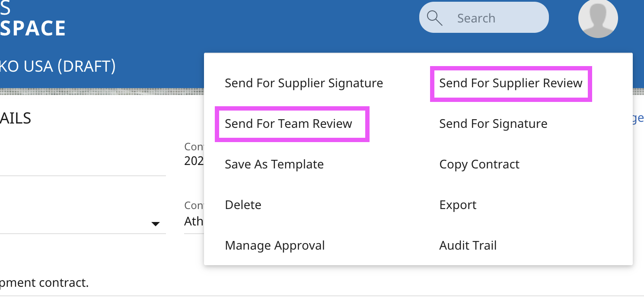Click the SPACE logo in header
The width and height of the screenshot is (644, 298).
33,29
